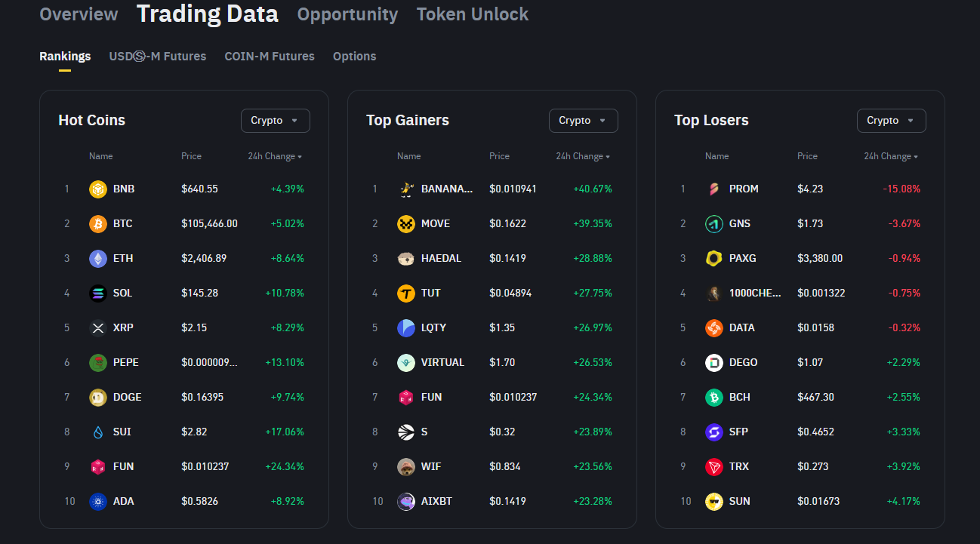Open the Crypto dropdown in Hot Coins
Viewport: 980px width, 544px height.
point(275,121)
